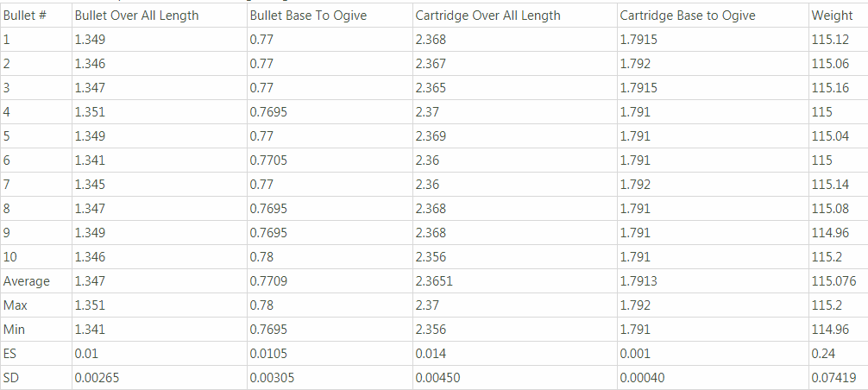868x390 pixels.
Task: Select the 2.3651 average cartridge length cell
Action: 515,281
